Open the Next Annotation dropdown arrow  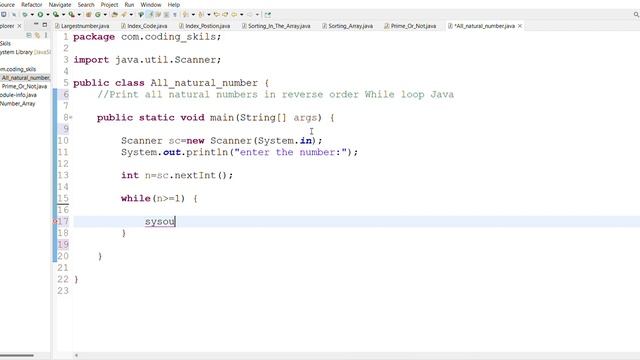[193, 15]
